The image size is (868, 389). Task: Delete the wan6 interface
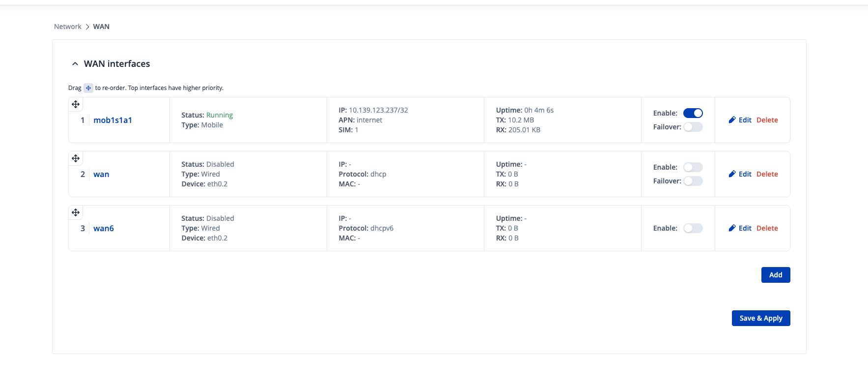coord(767,228)
